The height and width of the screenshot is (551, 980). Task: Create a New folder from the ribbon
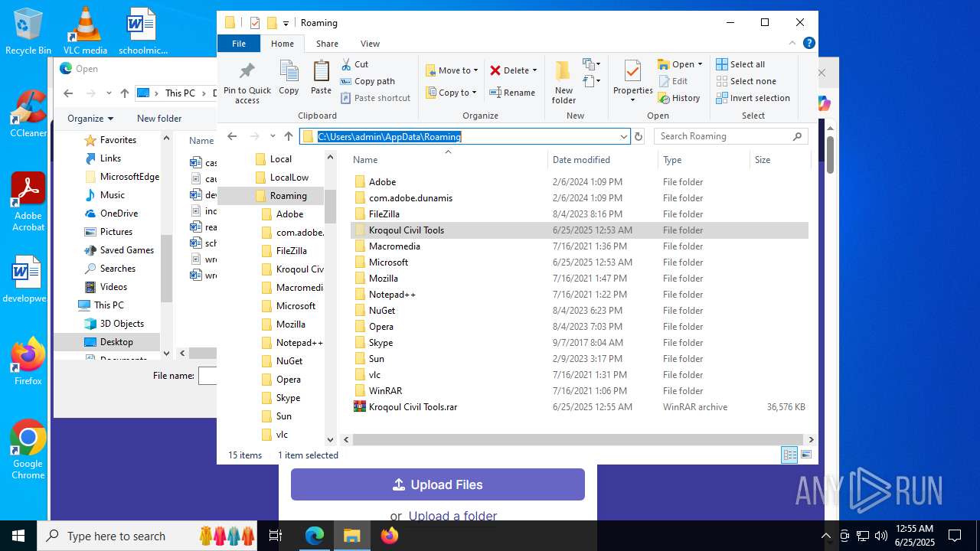click(563, 83)
